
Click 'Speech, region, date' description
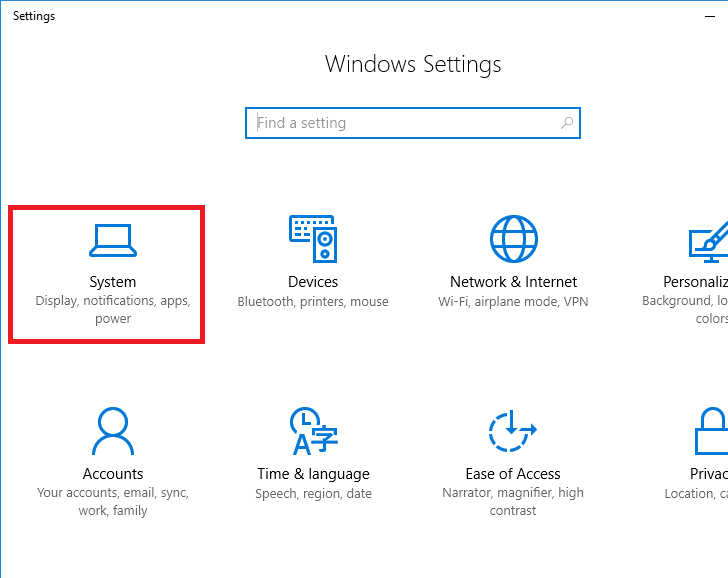313,494
